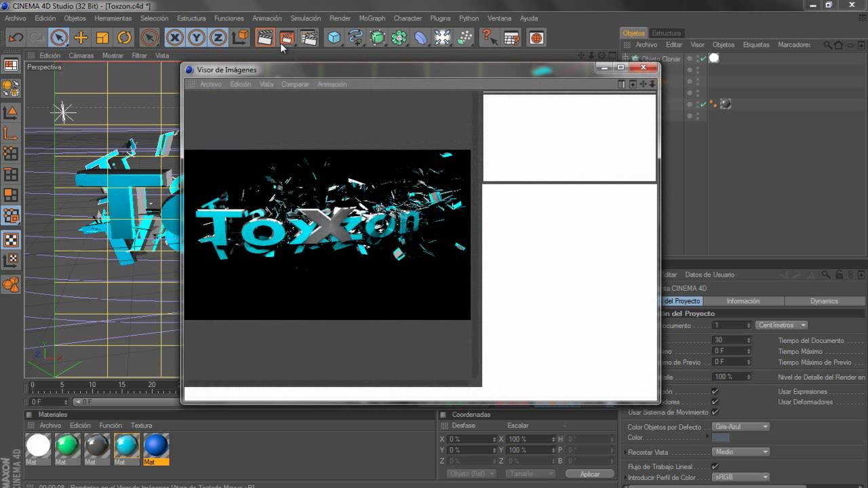Viewport: 868px width, 488px height.
Task: Open the Etiquetas menu in Objects panel
Action: pos(756,45)
